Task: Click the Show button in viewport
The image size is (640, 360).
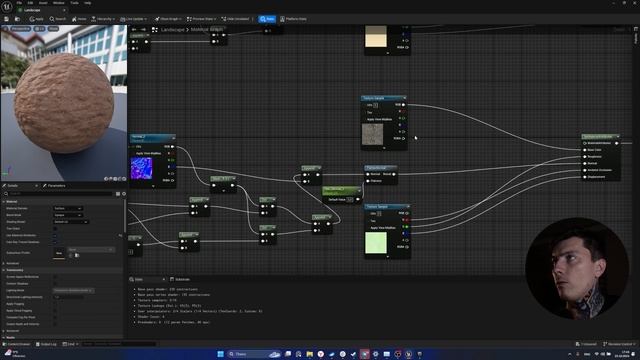Action: click(x=53, y=29)
